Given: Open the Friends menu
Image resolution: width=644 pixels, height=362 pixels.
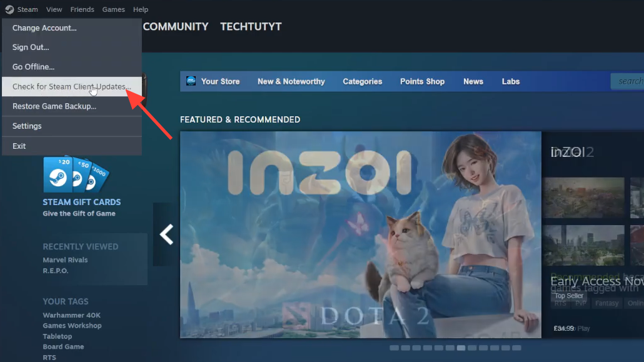Looking at the screenshot, I should 82,9.
